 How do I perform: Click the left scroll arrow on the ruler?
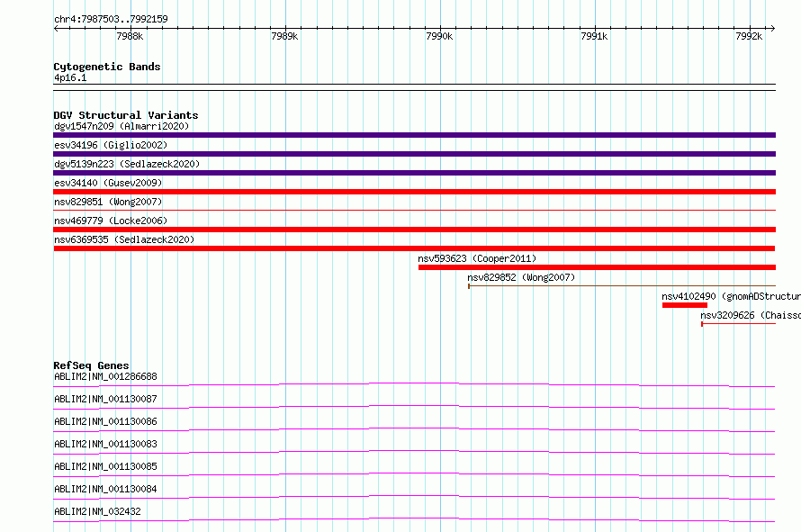pyautogui.click(x=56, y=28)
